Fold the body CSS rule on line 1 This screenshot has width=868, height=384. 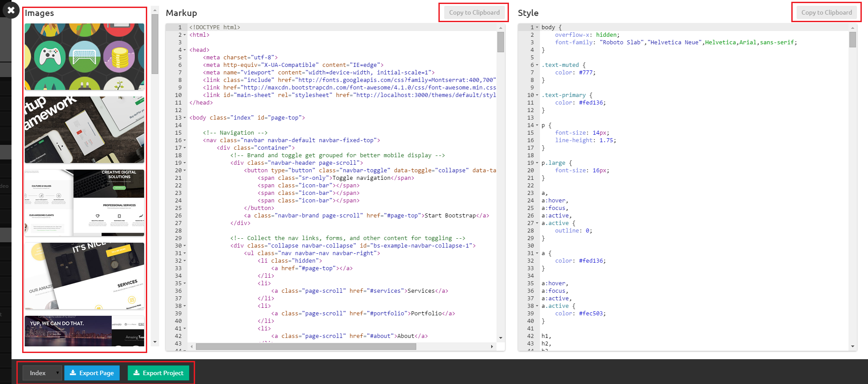pos(537,27)
